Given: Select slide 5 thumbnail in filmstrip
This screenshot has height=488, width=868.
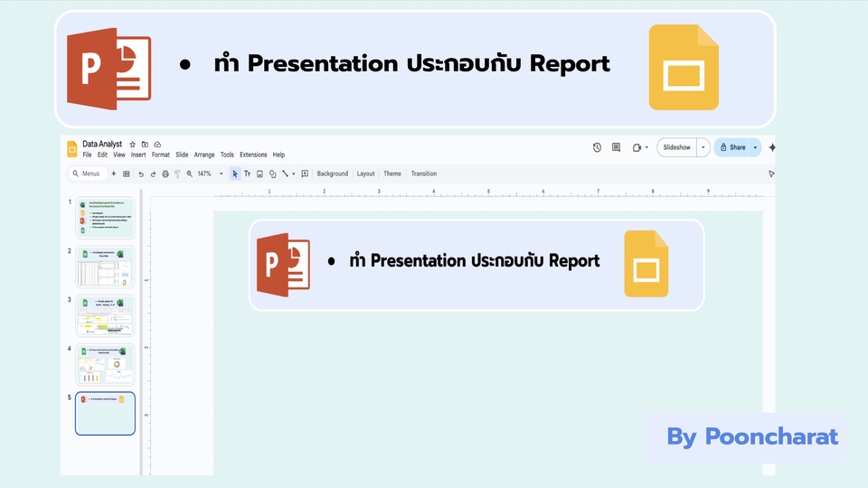Looking at the screenshot, I should point(105,413).
